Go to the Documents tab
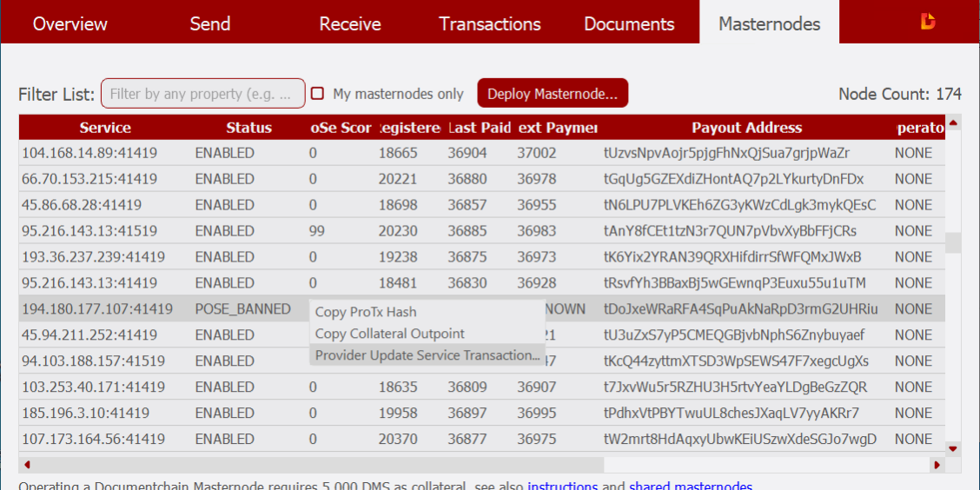 [629, 23]
